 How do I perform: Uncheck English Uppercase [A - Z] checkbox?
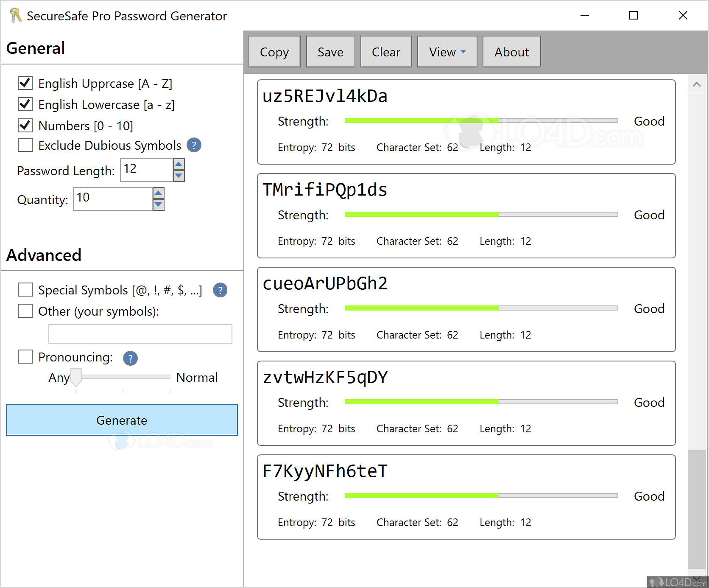(25, 83)
